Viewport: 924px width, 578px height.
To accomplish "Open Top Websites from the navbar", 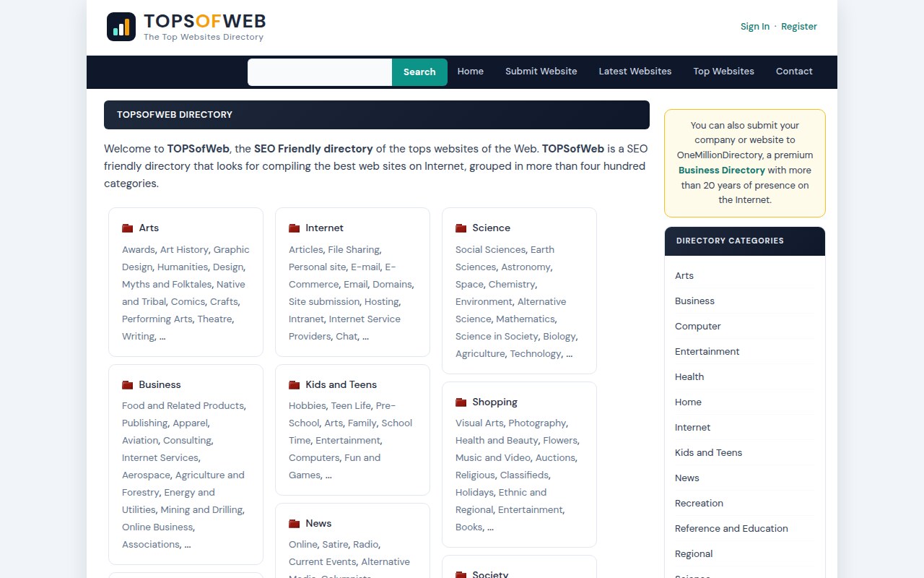I will pos(724,72).
